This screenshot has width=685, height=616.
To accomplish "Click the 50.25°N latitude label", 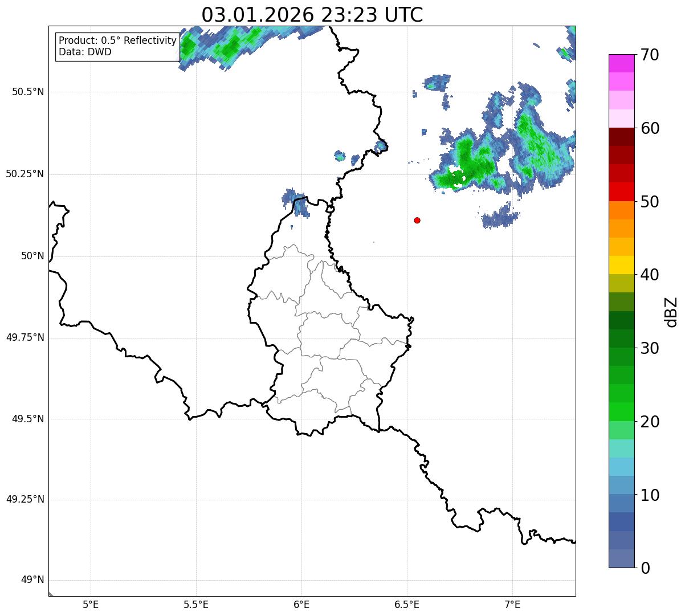I will click(25, 174).
